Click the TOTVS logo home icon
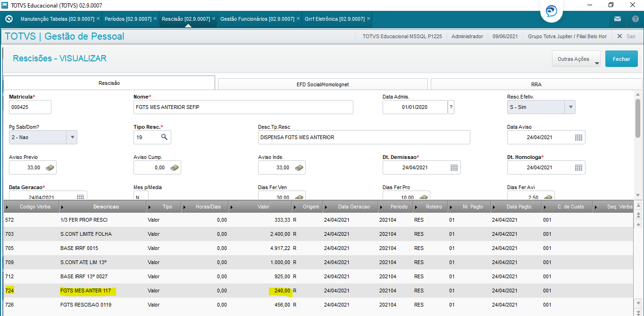 click(x=8, y=19)
